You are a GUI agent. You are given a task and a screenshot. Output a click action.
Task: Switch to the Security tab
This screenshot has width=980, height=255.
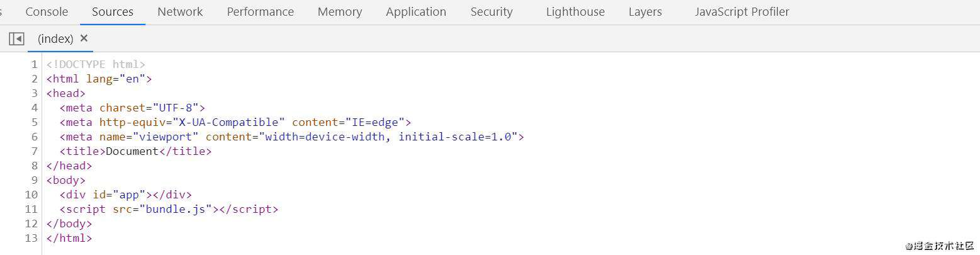tap(492, 12)
